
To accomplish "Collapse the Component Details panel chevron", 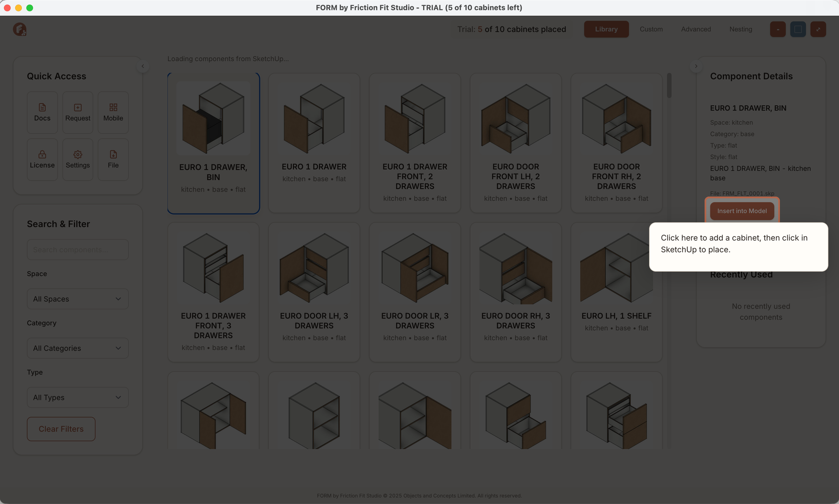I will [x=696, y=66].
